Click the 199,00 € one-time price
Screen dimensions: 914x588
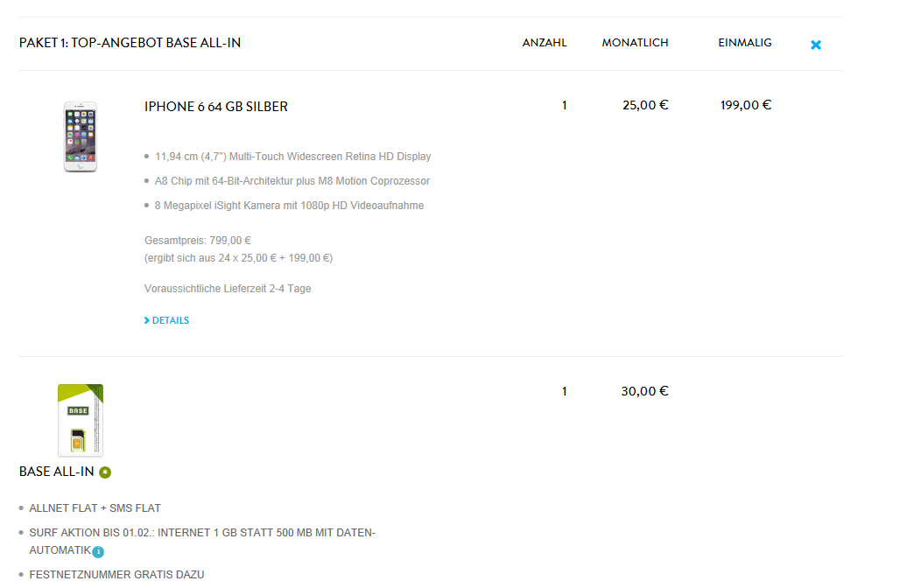746,105
